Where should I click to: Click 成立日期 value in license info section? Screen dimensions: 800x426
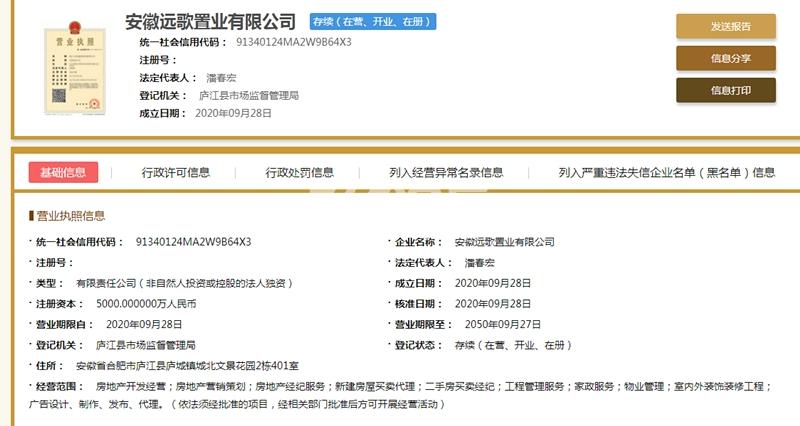[493, 283]
